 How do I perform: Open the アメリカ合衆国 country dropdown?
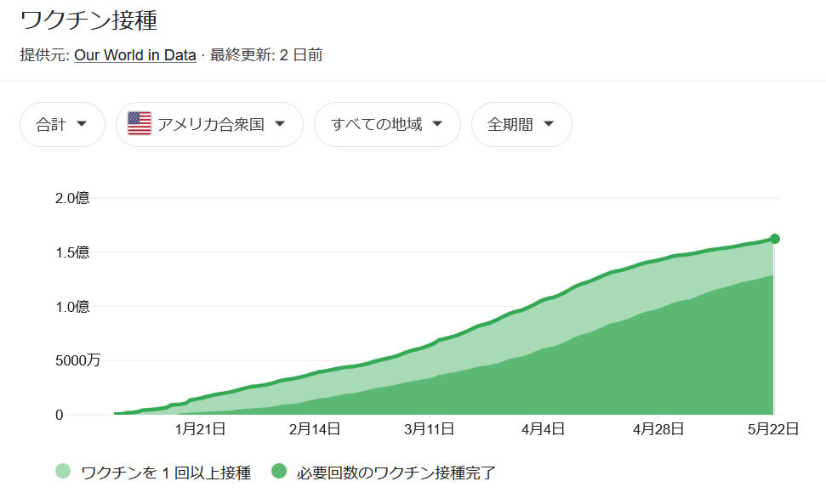coord(209,124)
